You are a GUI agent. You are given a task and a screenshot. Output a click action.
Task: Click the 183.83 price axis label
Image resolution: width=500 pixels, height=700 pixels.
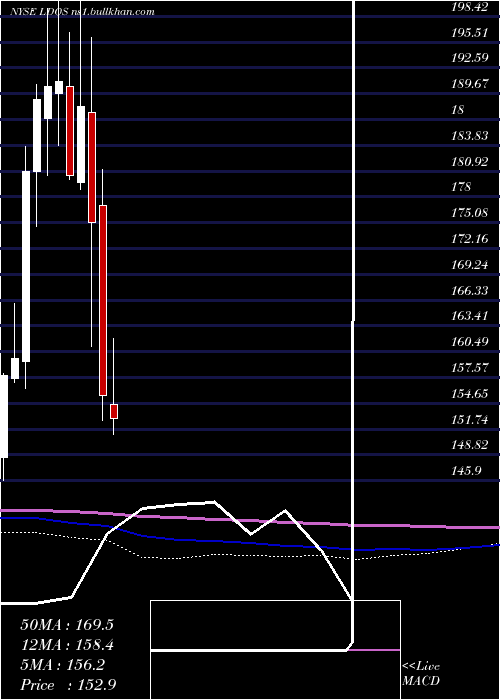point(470,135)
